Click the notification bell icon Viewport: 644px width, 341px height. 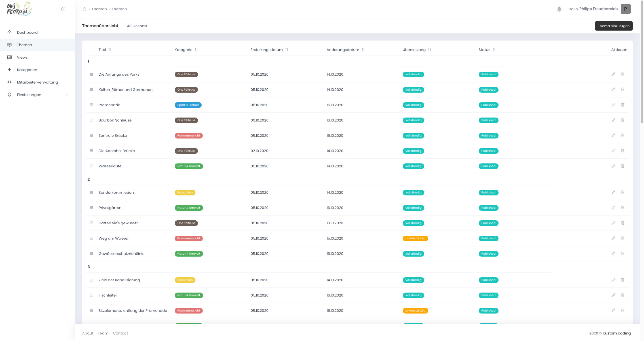559,9
